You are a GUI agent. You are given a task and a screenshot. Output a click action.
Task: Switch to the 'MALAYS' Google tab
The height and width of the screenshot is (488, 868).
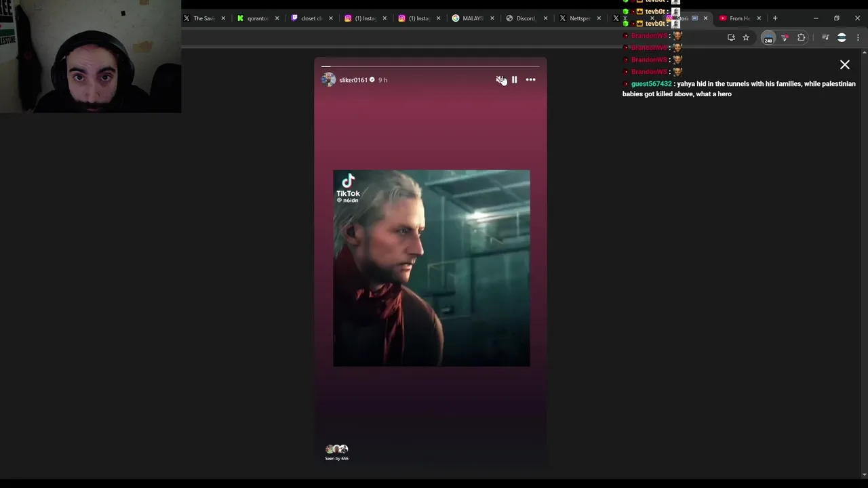pos(473,18)
